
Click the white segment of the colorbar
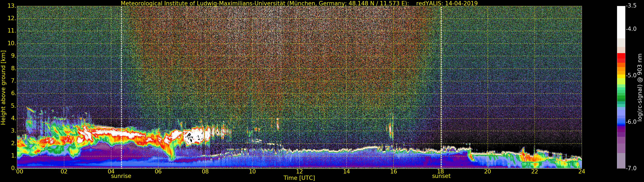[x=621, y=22]
